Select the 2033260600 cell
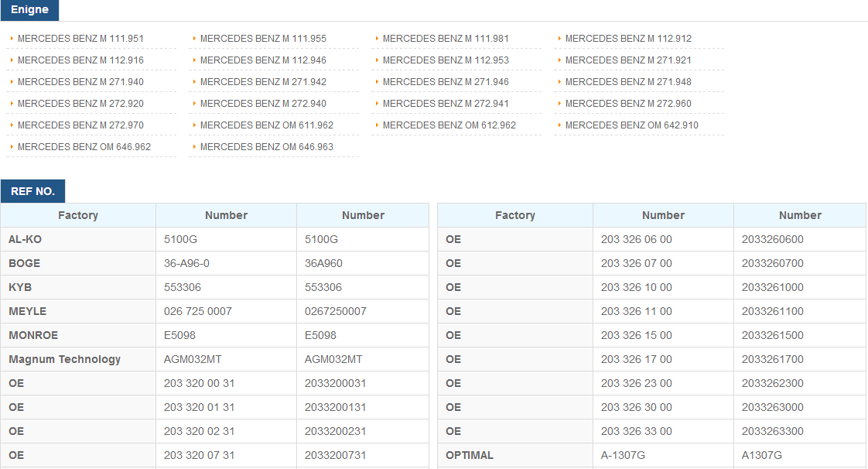The image size is (868, 469). point(800,239)
